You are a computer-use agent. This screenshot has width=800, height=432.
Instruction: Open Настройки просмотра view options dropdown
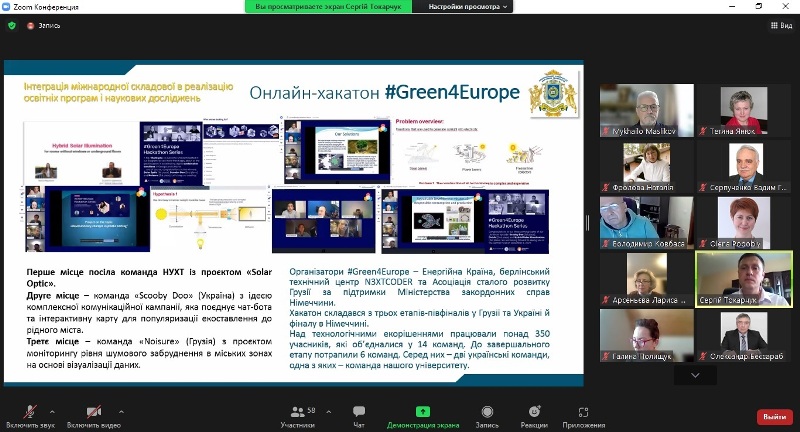463,7
